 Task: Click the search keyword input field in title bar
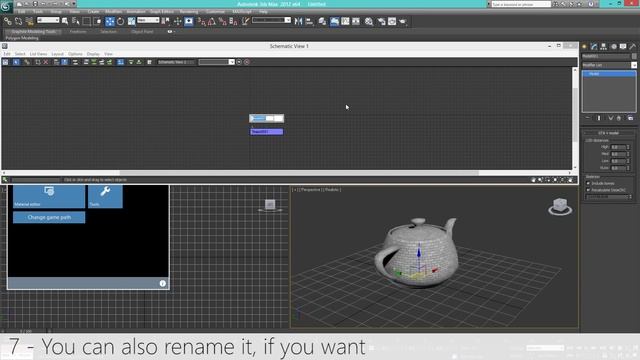coord(520,4)
